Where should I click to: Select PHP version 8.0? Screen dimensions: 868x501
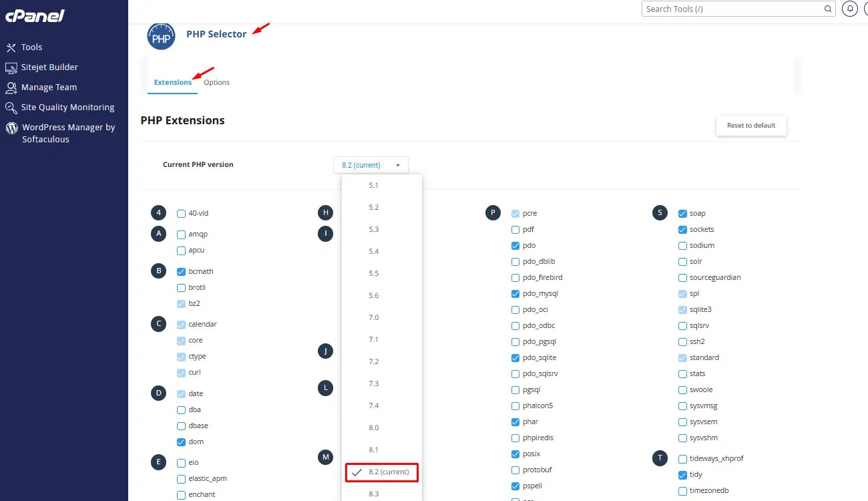(x=373, y=428)
